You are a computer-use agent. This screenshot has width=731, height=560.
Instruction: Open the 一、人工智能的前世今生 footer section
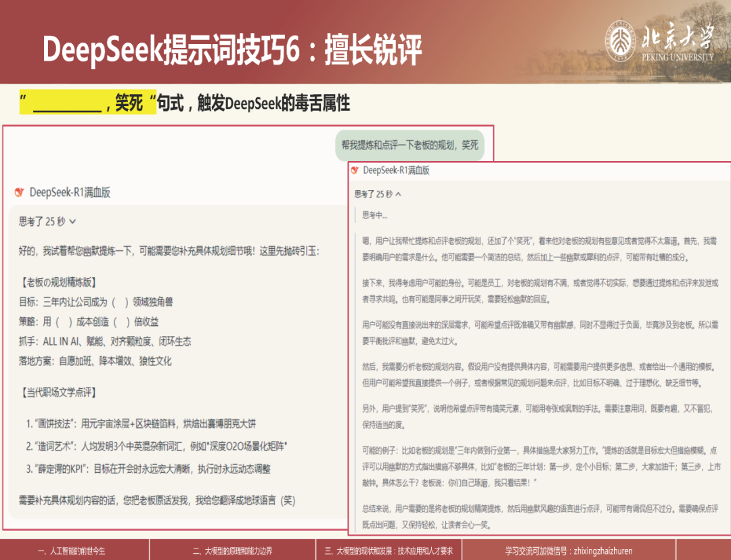pyautogui.click(x=71, y=551)
